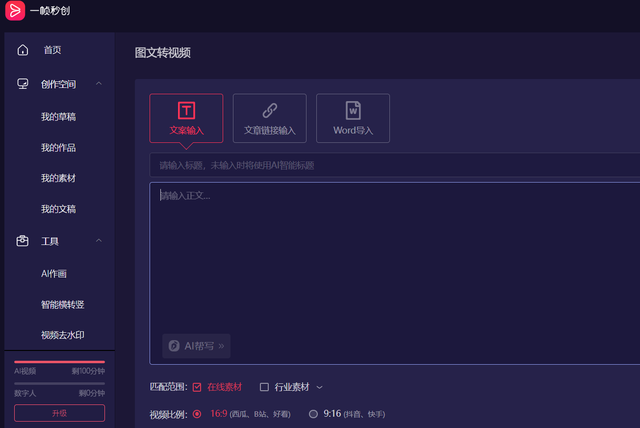Collapse the 创作空间 section chevron
Screen dimensions: 640x428
(x=99, y=83)
